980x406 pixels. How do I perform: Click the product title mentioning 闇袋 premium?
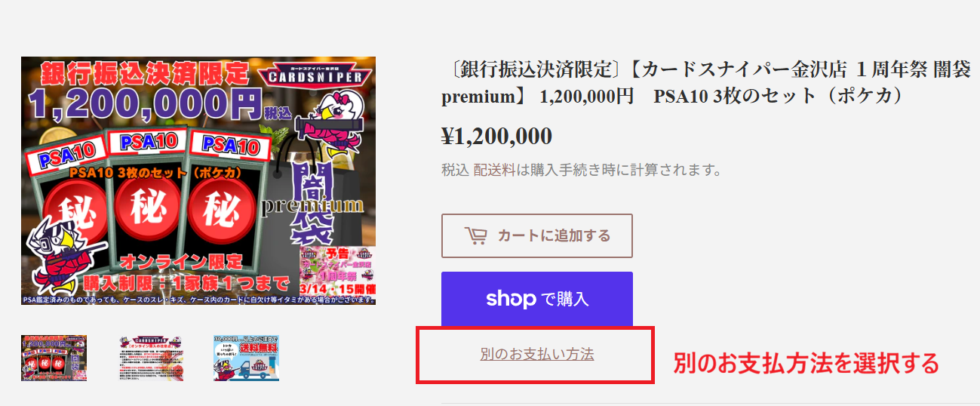pyautogui.click(x=705, y=84)
